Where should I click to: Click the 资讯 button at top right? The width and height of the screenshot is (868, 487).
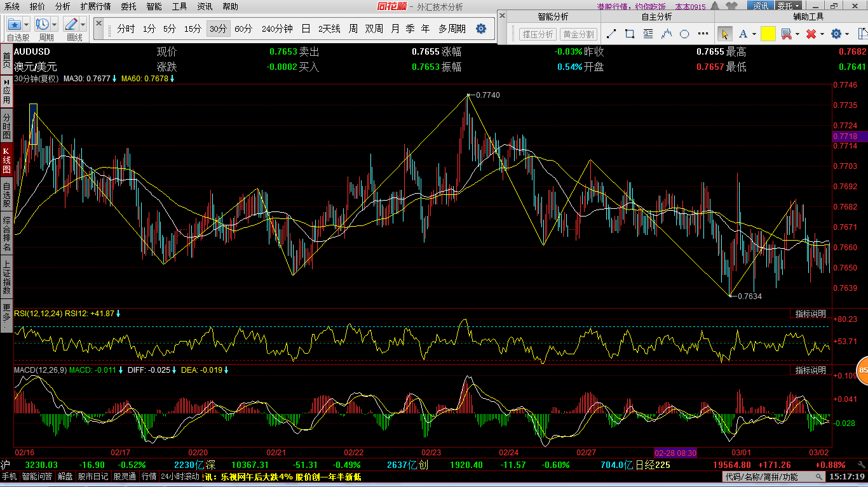(761, 6)
